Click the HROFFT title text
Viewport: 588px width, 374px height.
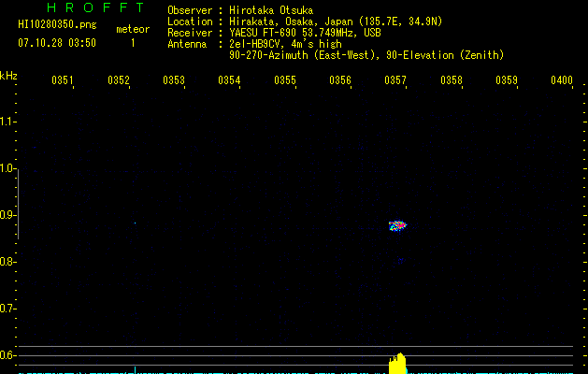pyautogui.click(x=95, y=7)
